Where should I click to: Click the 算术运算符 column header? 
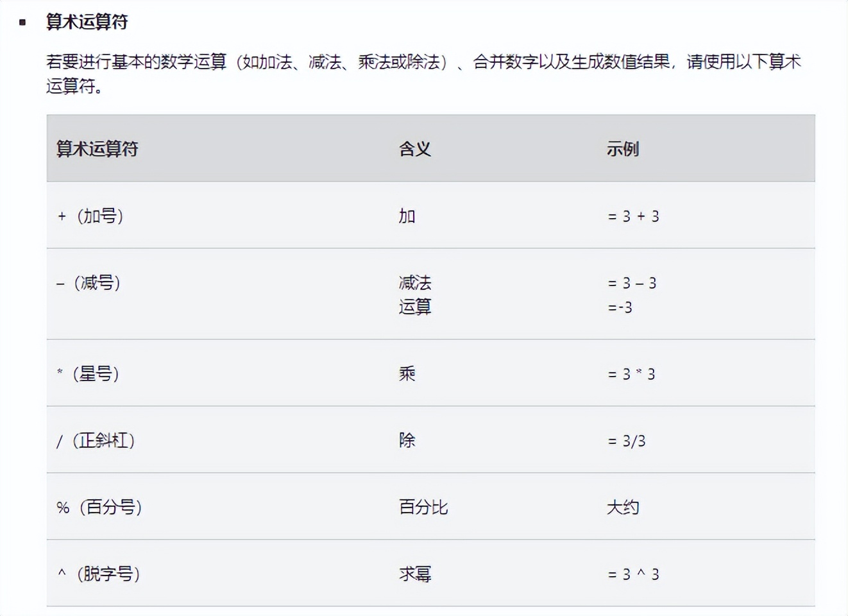pos(98,149)
